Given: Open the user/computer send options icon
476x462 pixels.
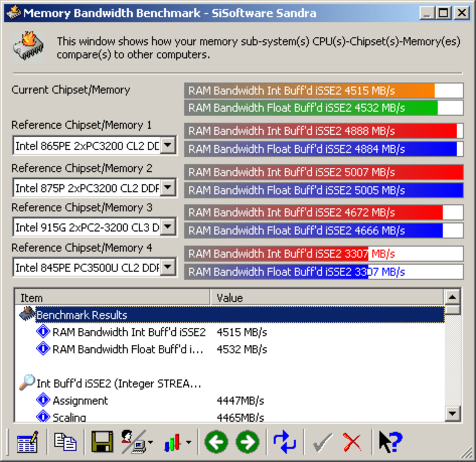Looking at the screenshot, I should point(133,442).
